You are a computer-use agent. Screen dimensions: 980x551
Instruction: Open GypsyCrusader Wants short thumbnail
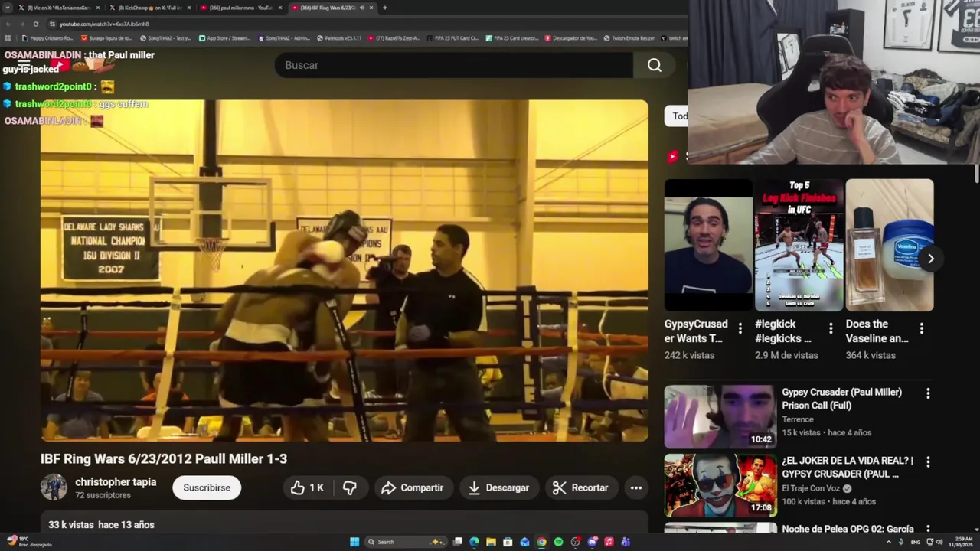(x=708, y=245)
